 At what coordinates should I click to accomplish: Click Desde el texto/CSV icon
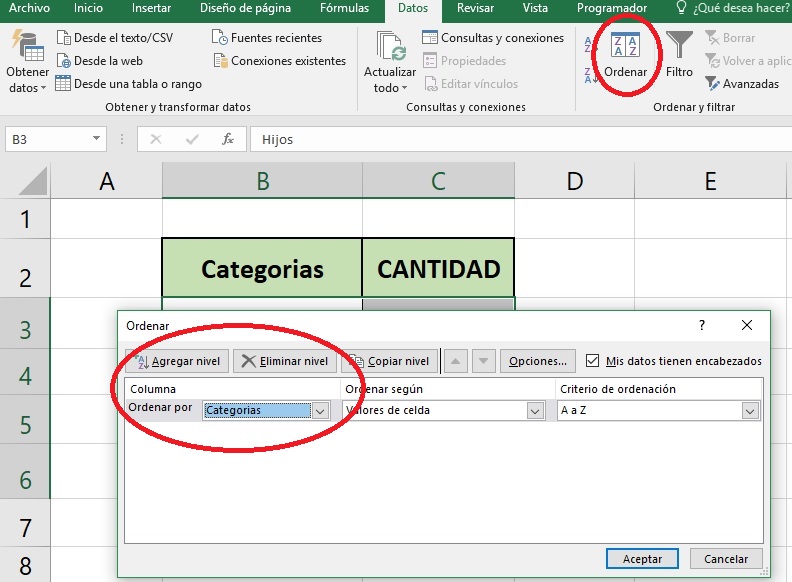[x=64, y=38]
